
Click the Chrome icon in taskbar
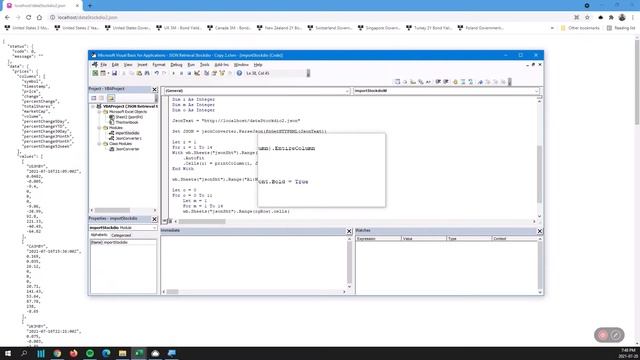(57, 353)
